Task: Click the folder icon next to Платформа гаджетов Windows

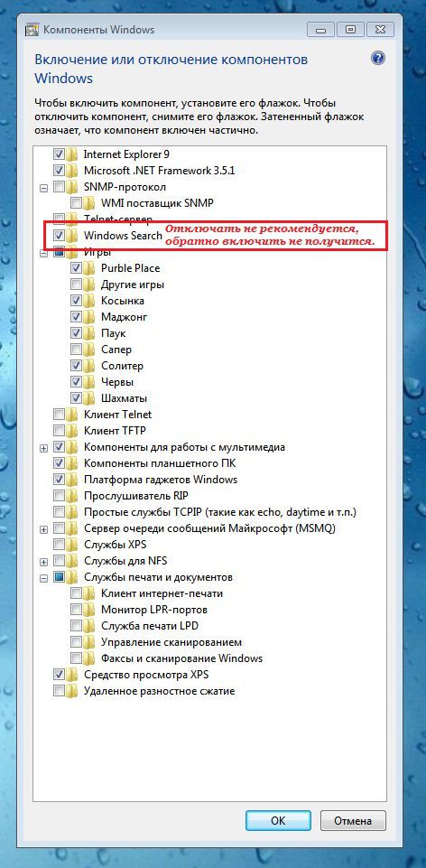Action: [x=71, y=480]
